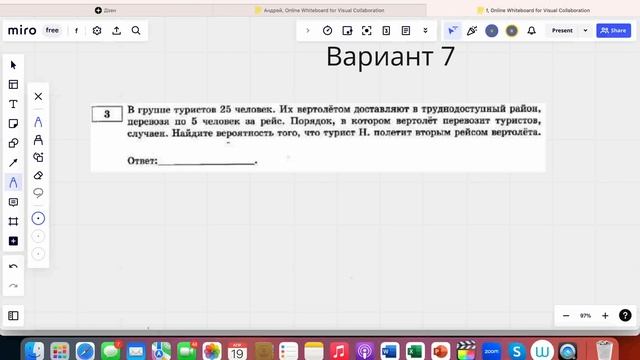Switch to the Дзен browser tab

pos(106,10)
